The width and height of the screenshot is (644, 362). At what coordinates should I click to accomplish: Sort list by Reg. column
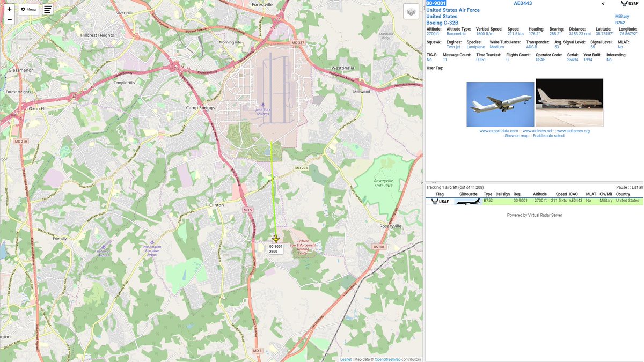coord(517,194)
